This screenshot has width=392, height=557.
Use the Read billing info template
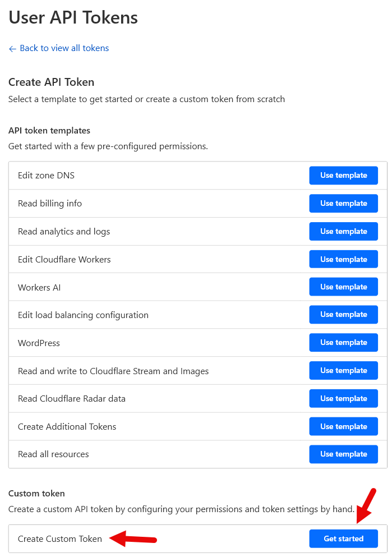click(x=343, y=203)
